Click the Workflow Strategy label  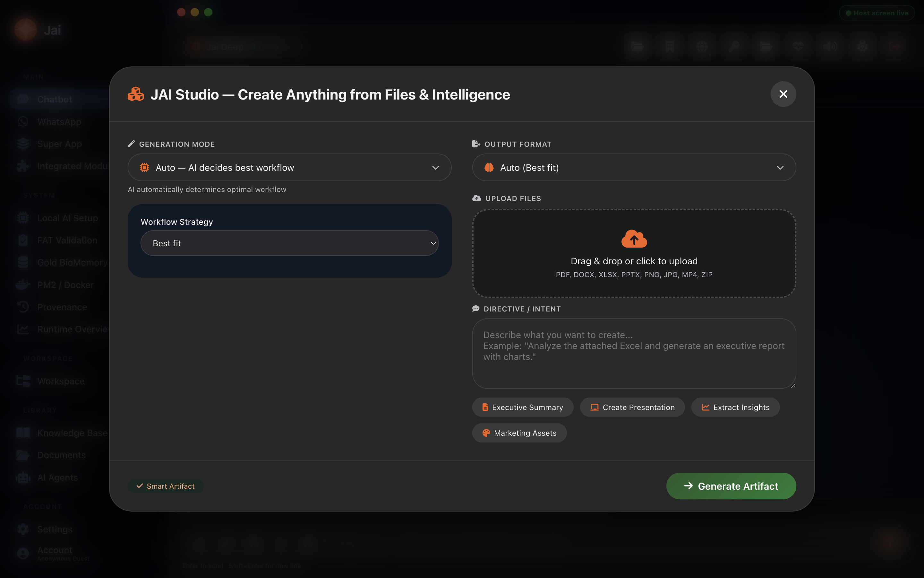pyautogui.click(x=177, y=222)
